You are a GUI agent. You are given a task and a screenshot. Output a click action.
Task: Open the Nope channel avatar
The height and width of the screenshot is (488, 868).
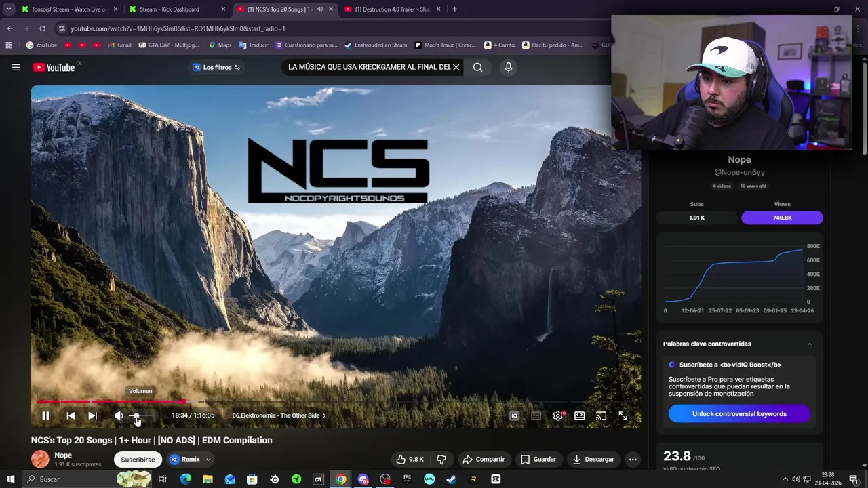(x=40, y=459)
